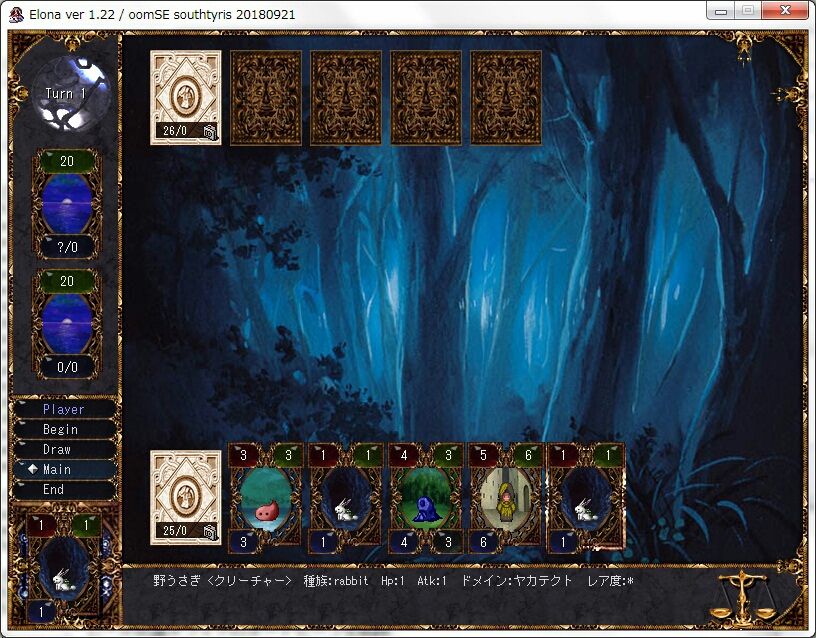The width and height of the screenshot is (819, 638).
Task: Select the Begin phase entry
Action: tap(64, 429)
